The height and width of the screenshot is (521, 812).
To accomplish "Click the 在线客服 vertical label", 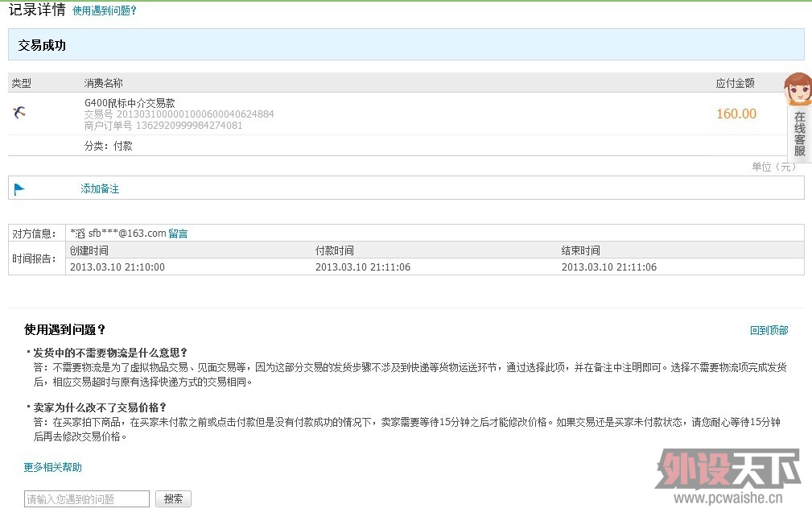I will (x=799, y=134).
